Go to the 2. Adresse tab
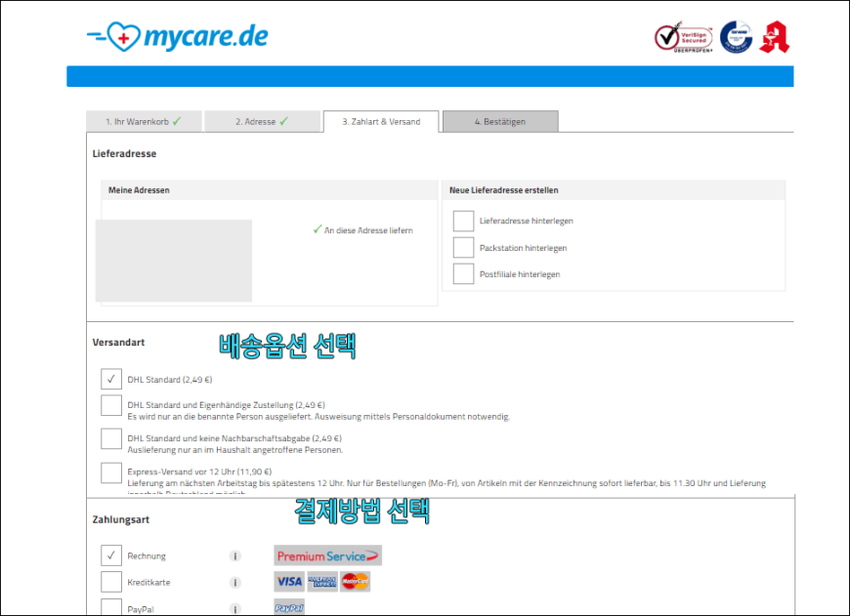Viewport: 850px width, 616px height. point(263,121)
